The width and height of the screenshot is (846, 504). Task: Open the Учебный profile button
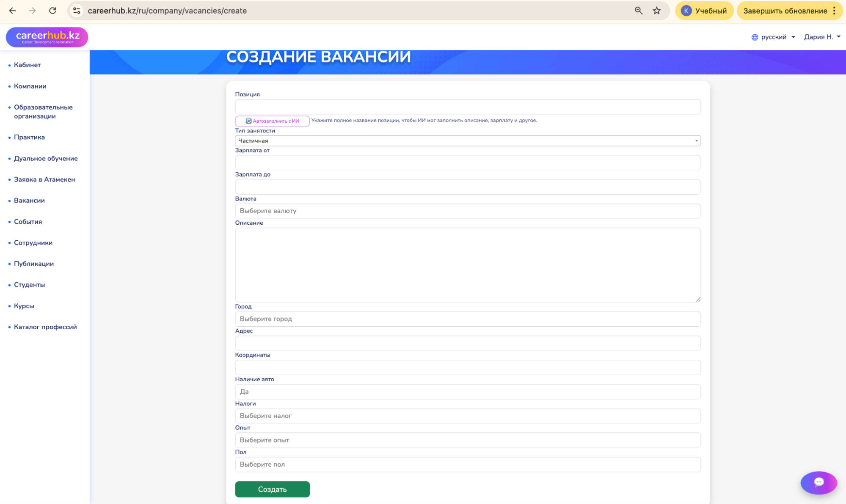[x=704, y=11]
